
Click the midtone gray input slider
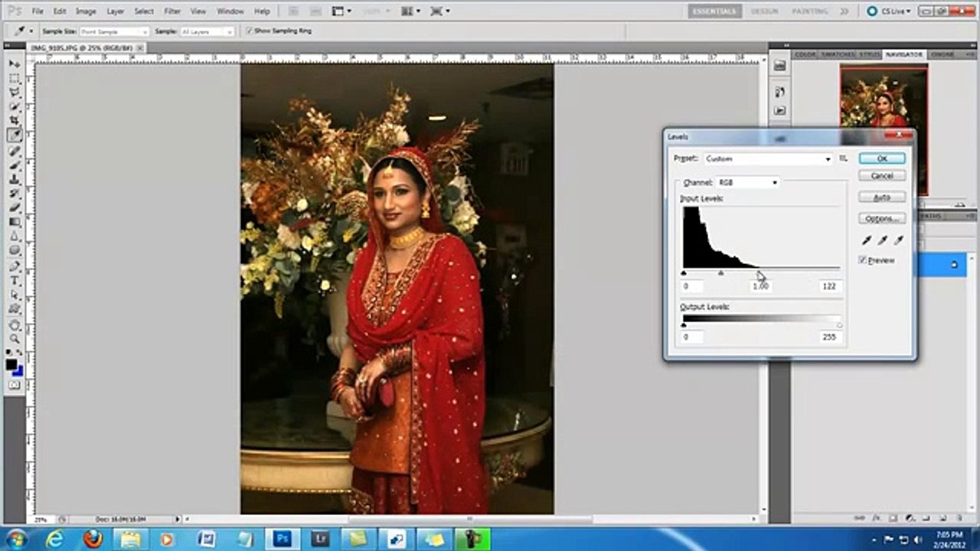720,272
